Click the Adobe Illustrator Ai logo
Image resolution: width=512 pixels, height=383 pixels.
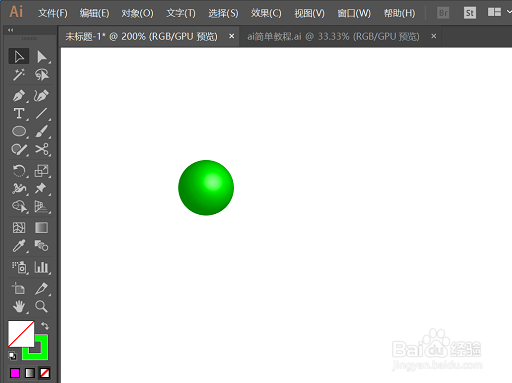(x=16, y=12)
